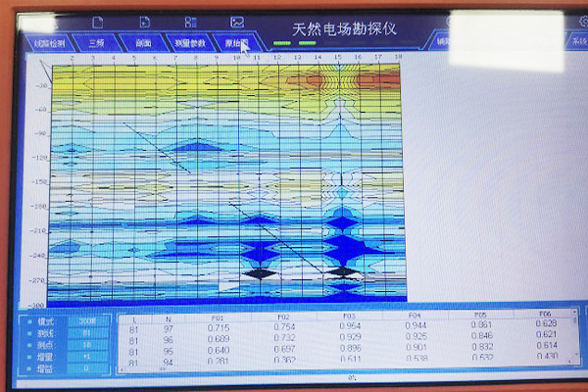Click the 模式 field showing 300米

[87, 320]
